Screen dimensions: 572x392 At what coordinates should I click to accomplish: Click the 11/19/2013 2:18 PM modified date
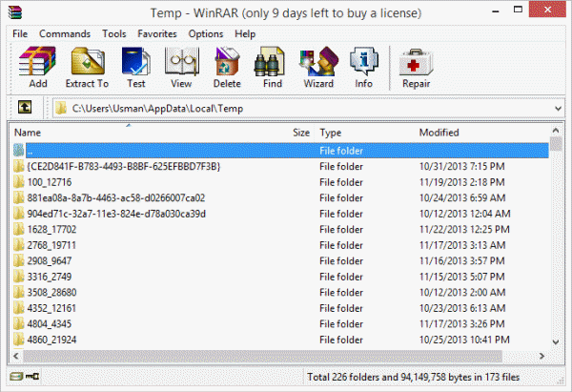461,182
